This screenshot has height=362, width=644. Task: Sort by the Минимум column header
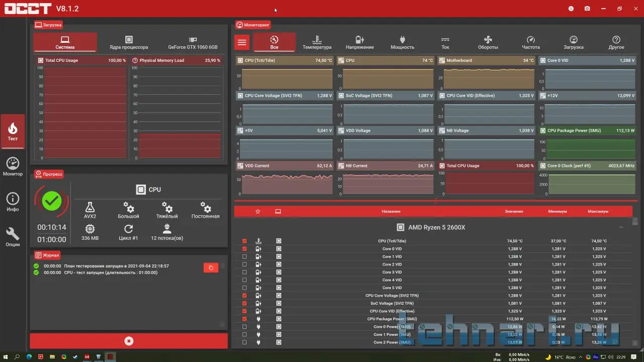coord(557,212)
